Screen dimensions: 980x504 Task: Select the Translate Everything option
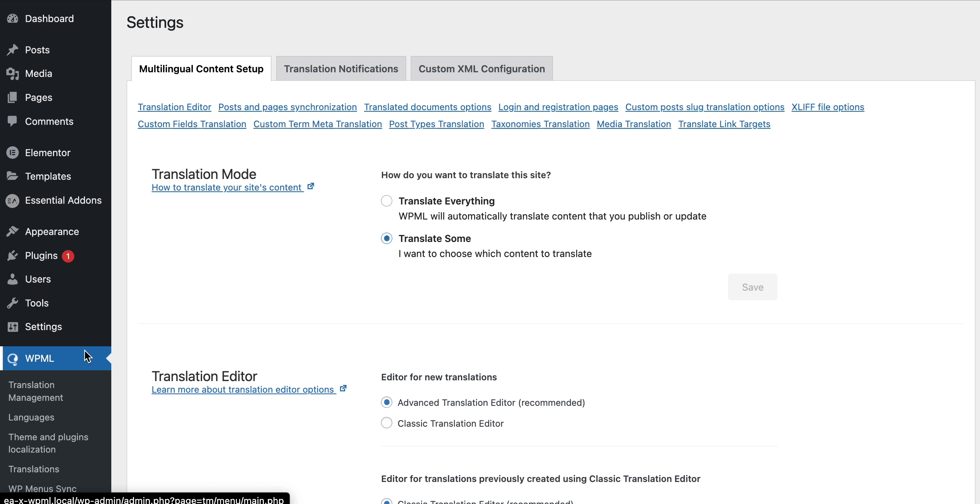[386, 201]
